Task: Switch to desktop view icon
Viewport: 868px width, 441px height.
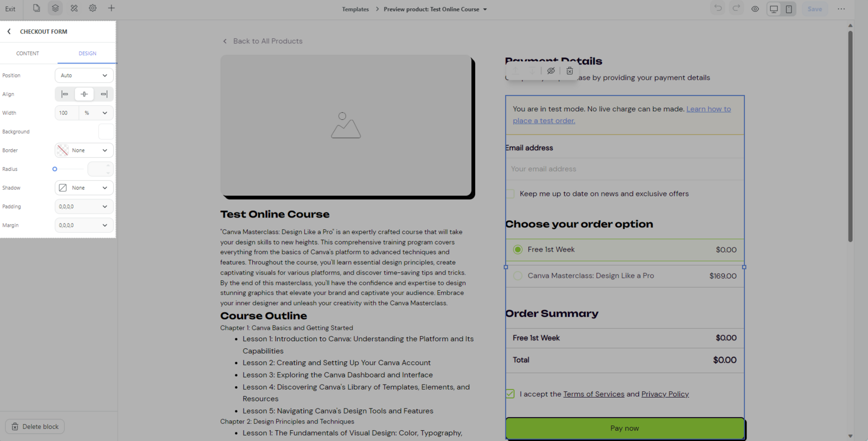Action: pyautogui.click(x=774, y=9)
